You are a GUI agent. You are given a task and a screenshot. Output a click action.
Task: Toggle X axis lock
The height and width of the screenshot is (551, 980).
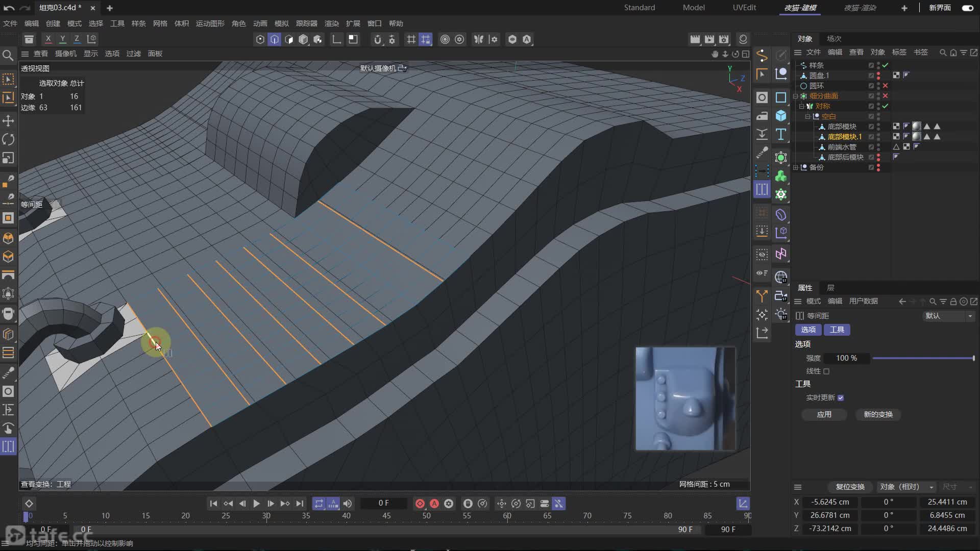click(x=48, y=39)
